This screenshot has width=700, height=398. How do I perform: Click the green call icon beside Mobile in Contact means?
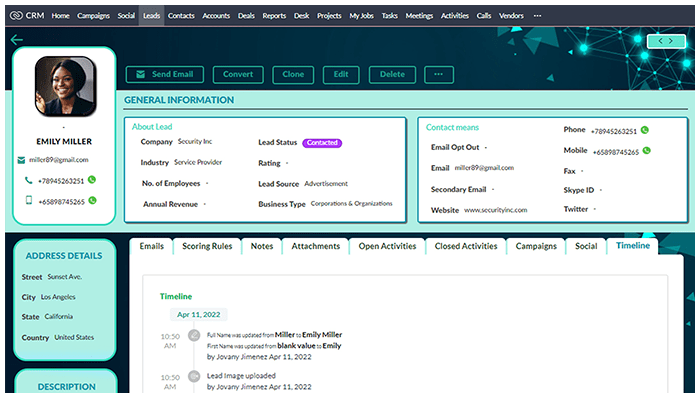646,150
